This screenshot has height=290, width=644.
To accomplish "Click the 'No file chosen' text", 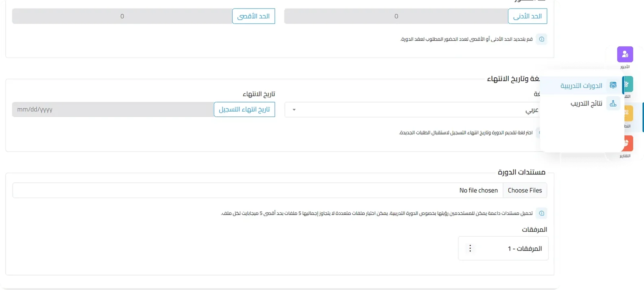I will pyautogui.click(x=479, y=190).
